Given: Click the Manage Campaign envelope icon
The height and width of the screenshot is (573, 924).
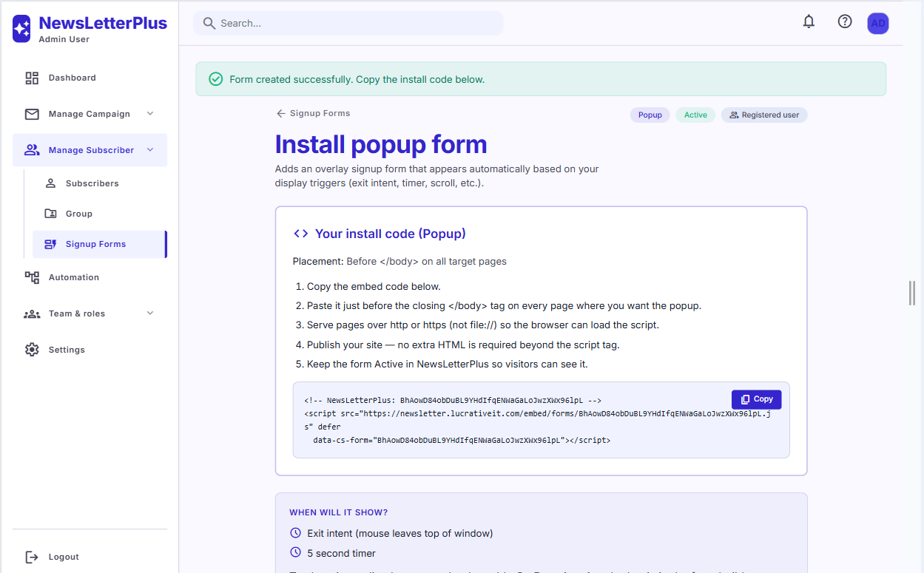Looking at the screenshot, I should pos(32,114).
